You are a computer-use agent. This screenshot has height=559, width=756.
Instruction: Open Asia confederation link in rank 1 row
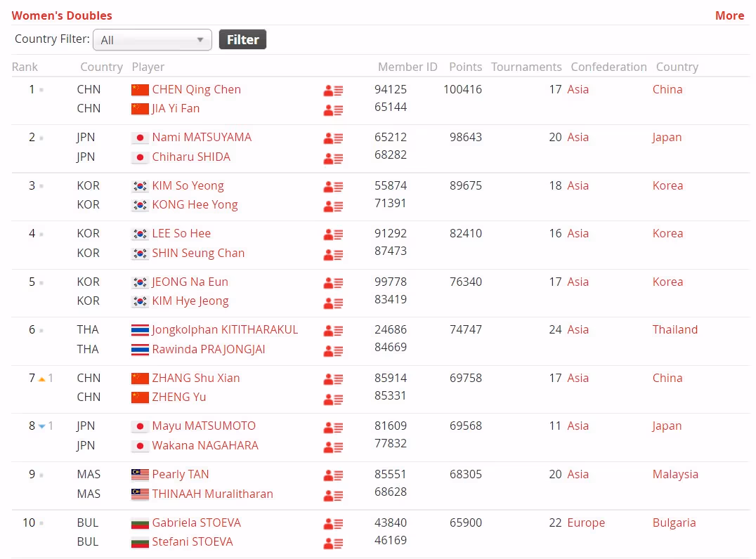coord(578,89)
